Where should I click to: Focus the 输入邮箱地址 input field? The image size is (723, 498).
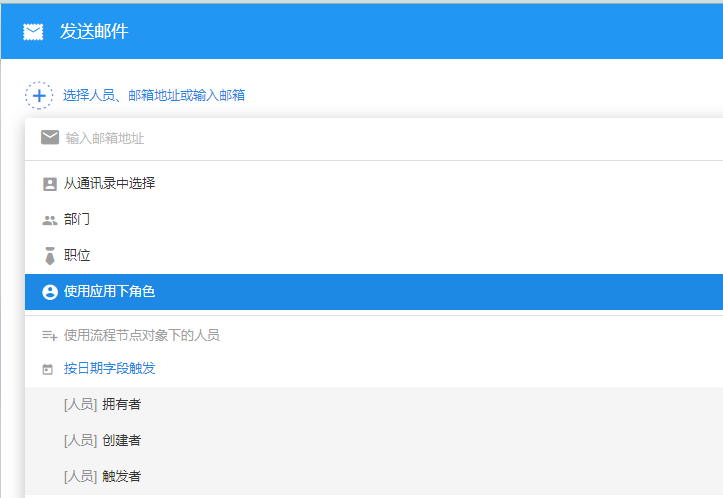[x=373, y=138]
